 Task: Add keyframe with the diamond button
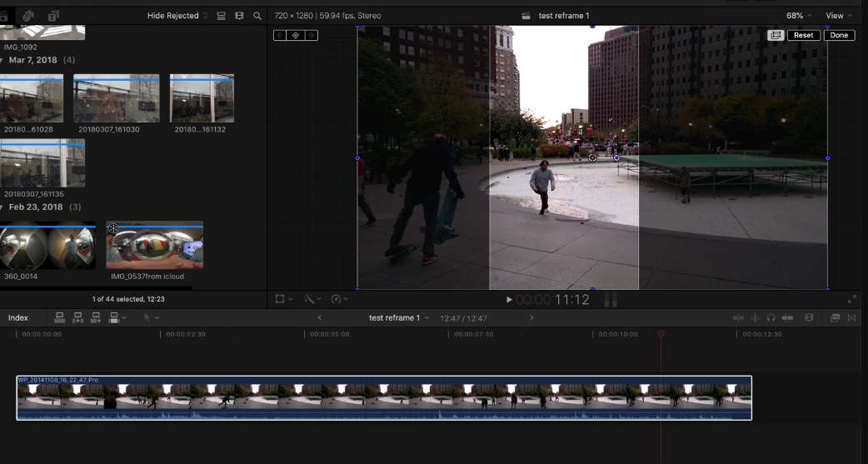pyautogui.click(x=296, y=36)
